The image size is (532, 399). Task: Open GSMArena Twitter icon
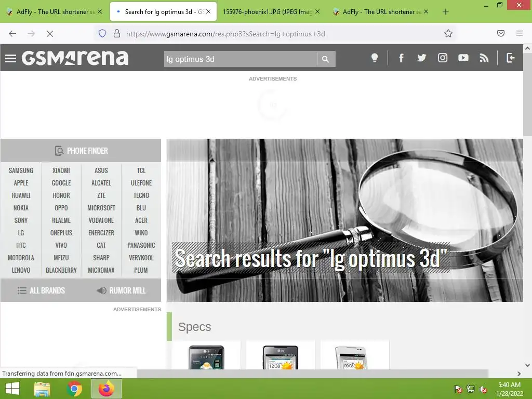pos(422,58)
